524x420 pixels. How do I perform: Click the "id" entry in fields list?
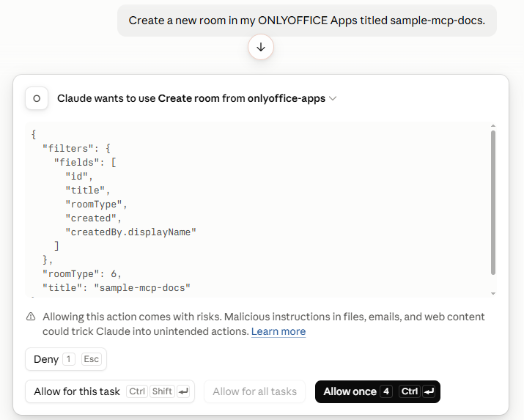tap(79, 176)
